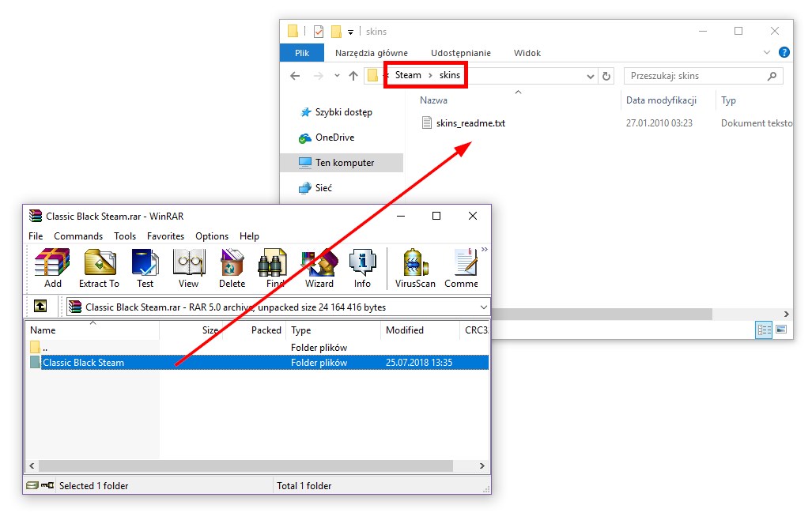This screenshot has height=520, width=812.
Task: Open OneDrive in navigation pane
Action: [x=334, y=138]
